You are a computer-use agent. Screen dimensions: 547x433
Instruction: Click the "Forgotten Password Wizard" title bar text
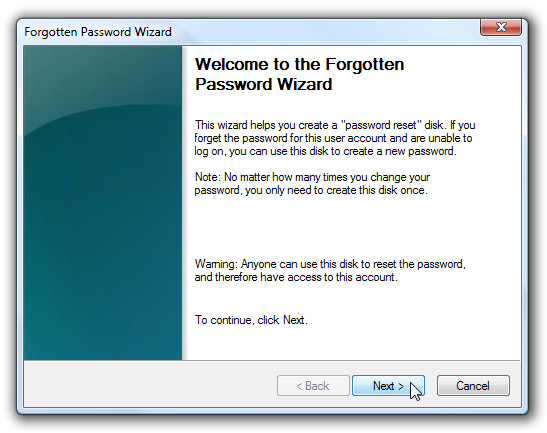98,32
